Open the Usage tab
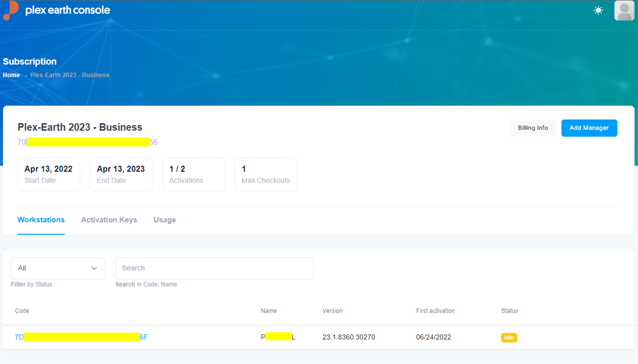The height and width of the screenshot is (364, 638). click(x=165, y=220)
